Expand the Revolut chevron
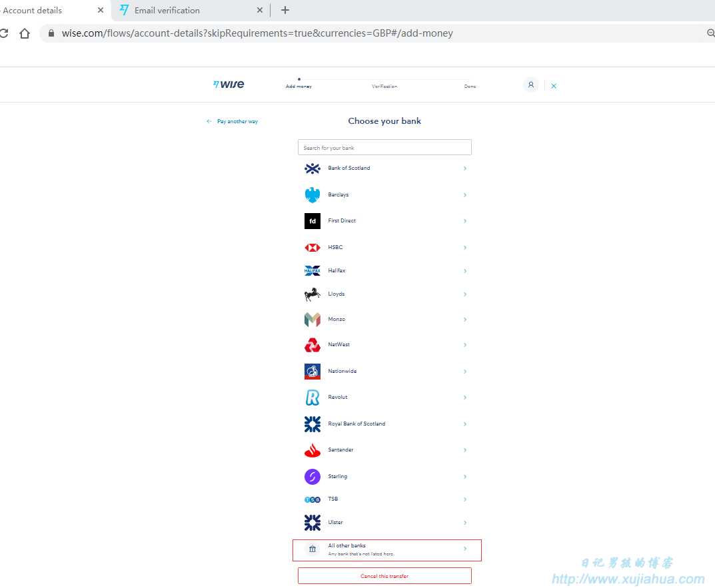This screenshot has width=715, height=588. [x=465, y=398]
